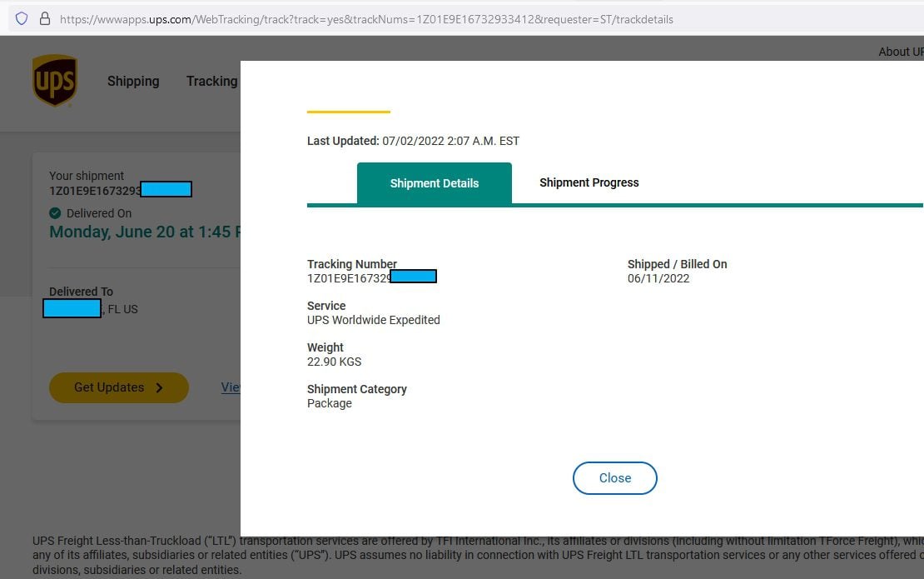Open the Shipping menu
The image size is (924, 579).
[x=133, y=82]
